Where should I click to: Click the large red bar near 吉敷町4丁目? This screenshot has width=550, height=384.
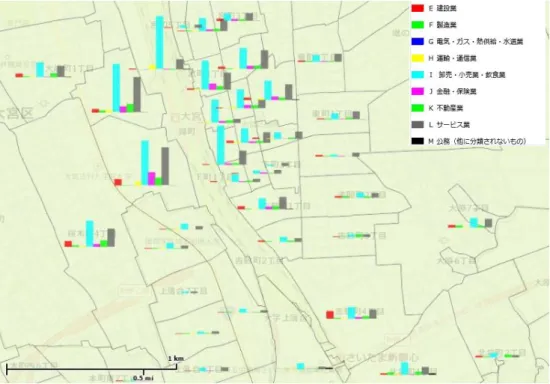(x=330, y=315)
